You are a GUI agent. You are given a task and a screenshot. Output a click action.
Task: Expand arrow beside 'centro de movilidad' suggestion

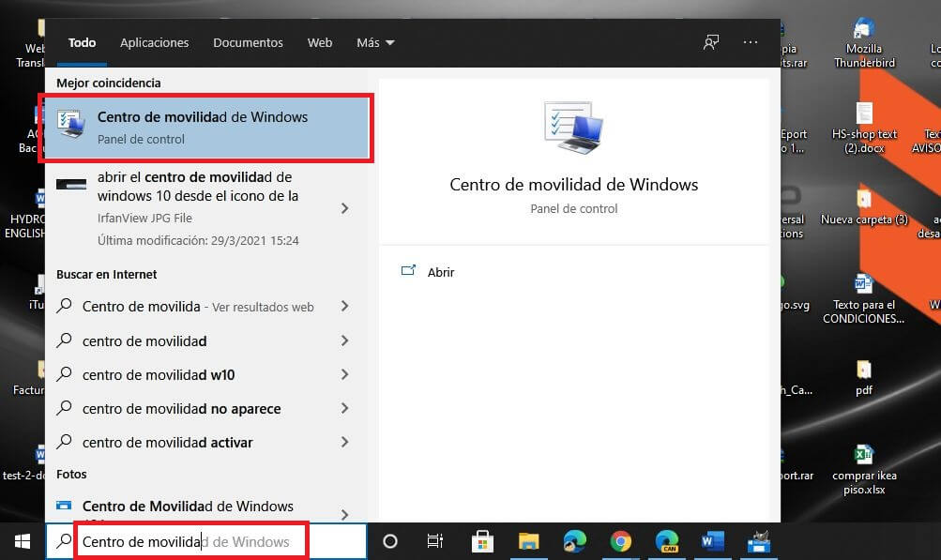(x=344, y=341)
